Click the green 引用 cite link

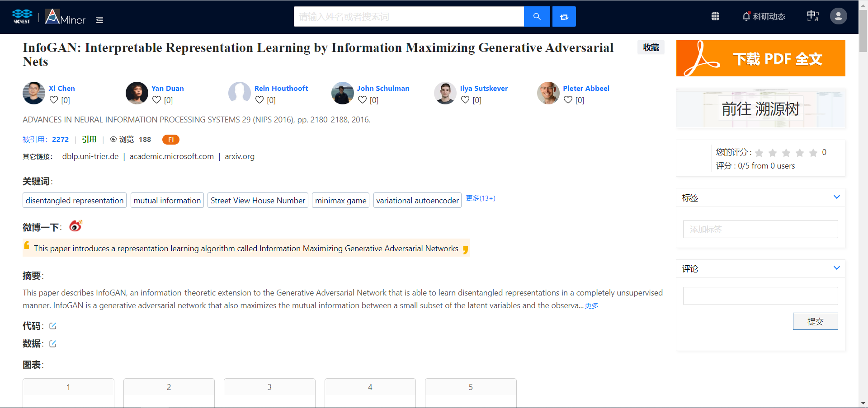point(89,140)
